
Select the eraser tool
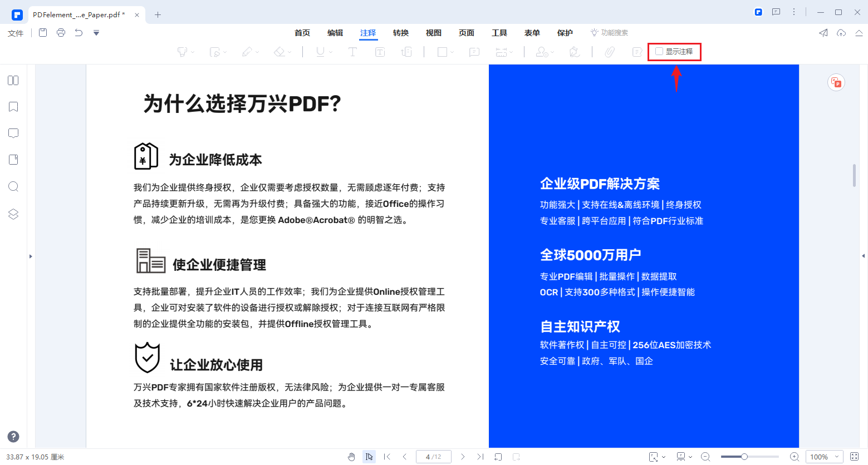tap(279, 52)
